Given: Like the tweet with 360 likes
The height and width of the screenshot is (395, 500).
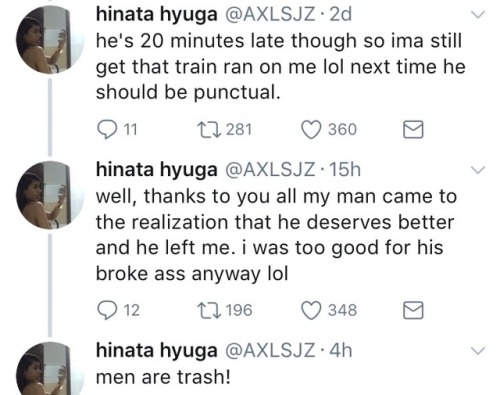Looking at the screenshot, I should 311,130.
